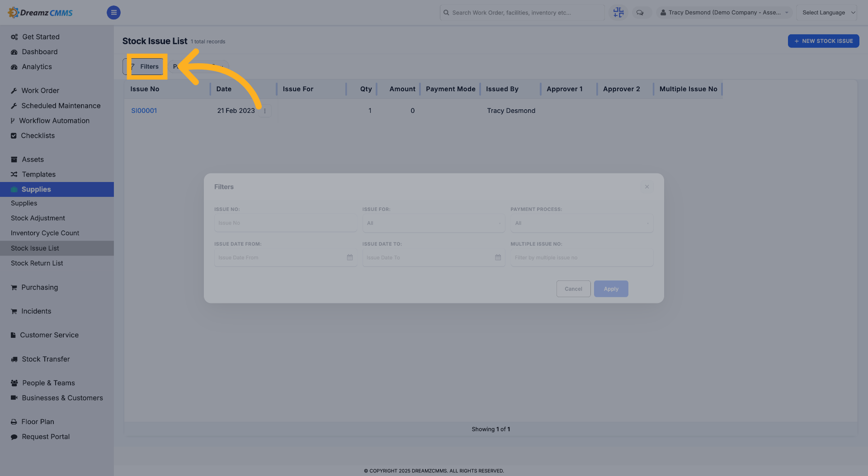868x476 pixels.
Task: Click the Approver 1 column header
Action: click(x=564, y=89)
